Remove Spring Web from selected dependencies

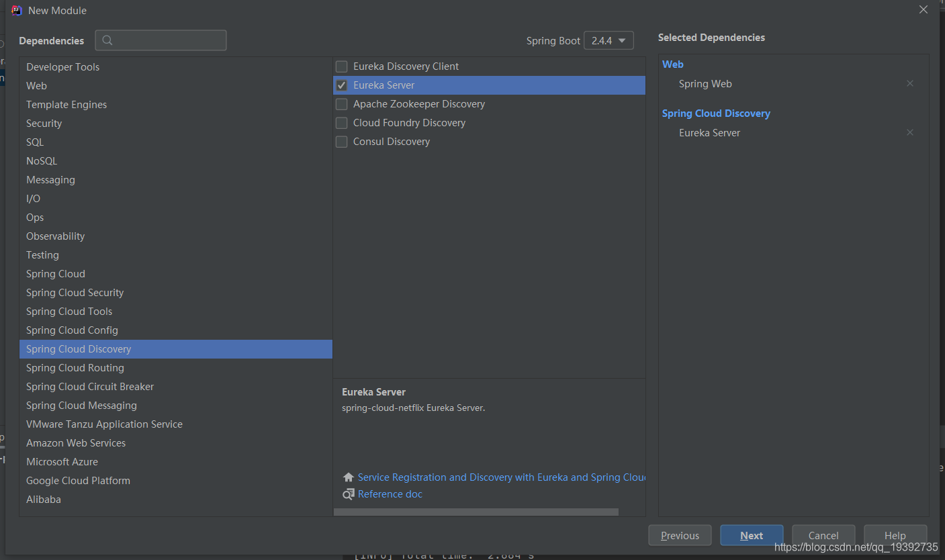[910, 84]
